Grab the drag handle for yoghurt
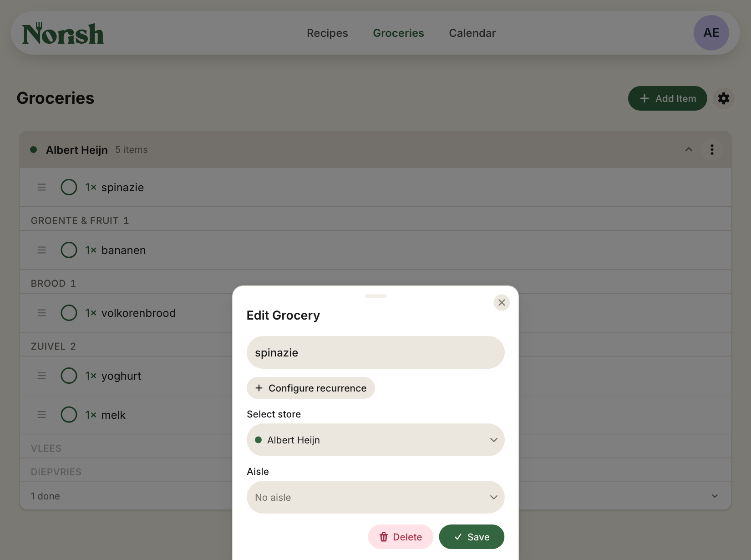751x560 pixels. pyautogui.click(x=41, y=376)
